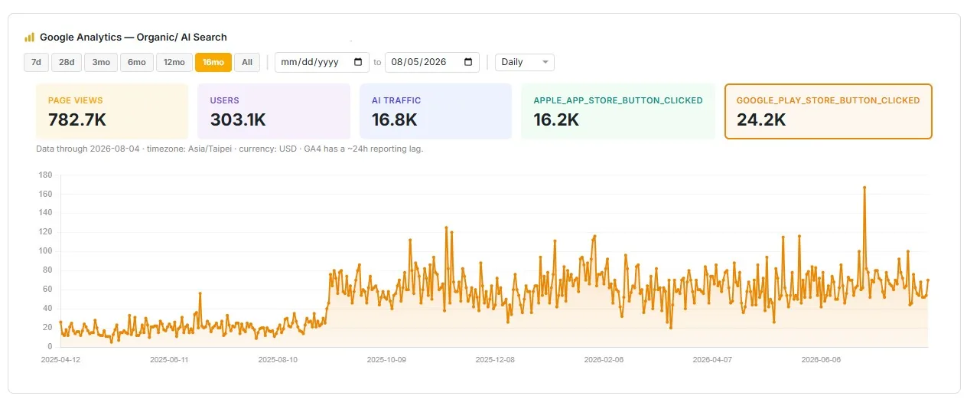Select the Users metric card

274,111
